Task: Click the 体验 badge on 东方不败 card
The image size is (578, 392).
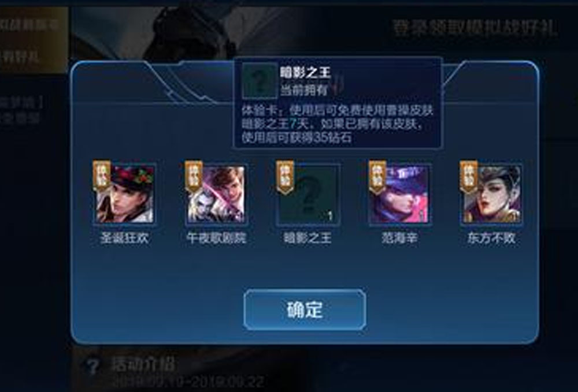Action: point(469,176)
